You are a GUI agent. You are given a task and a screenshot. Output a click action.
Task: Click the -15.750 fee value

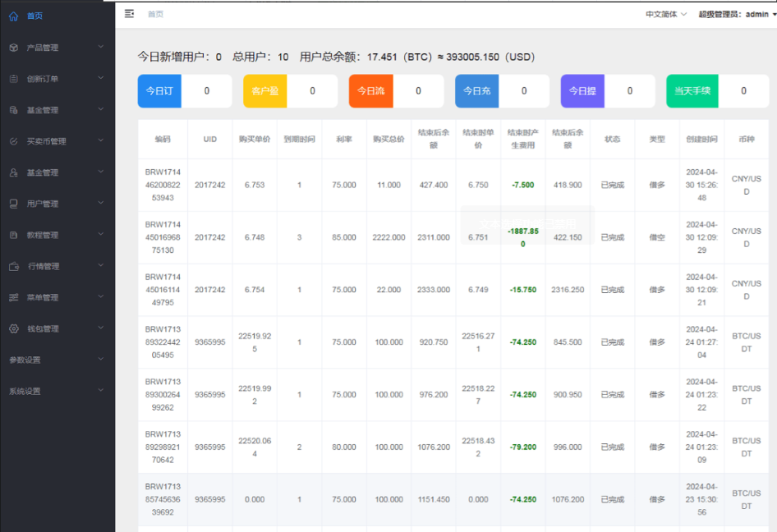tap(522, 290)
